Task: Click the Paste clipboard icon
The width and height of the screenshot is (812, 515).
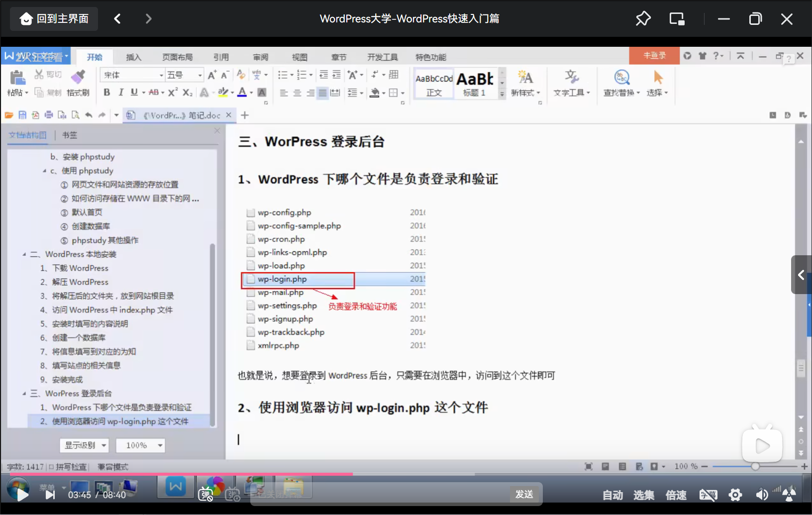Action: tap(17, 78)
